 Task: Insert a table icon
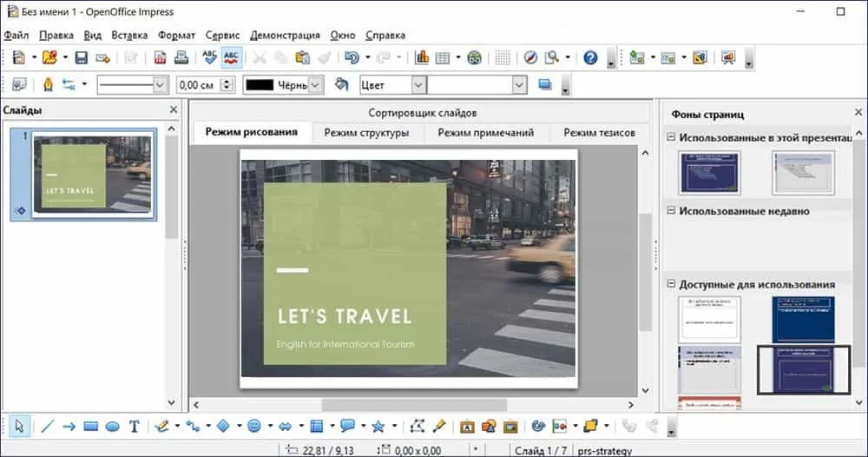coord(443,57)
